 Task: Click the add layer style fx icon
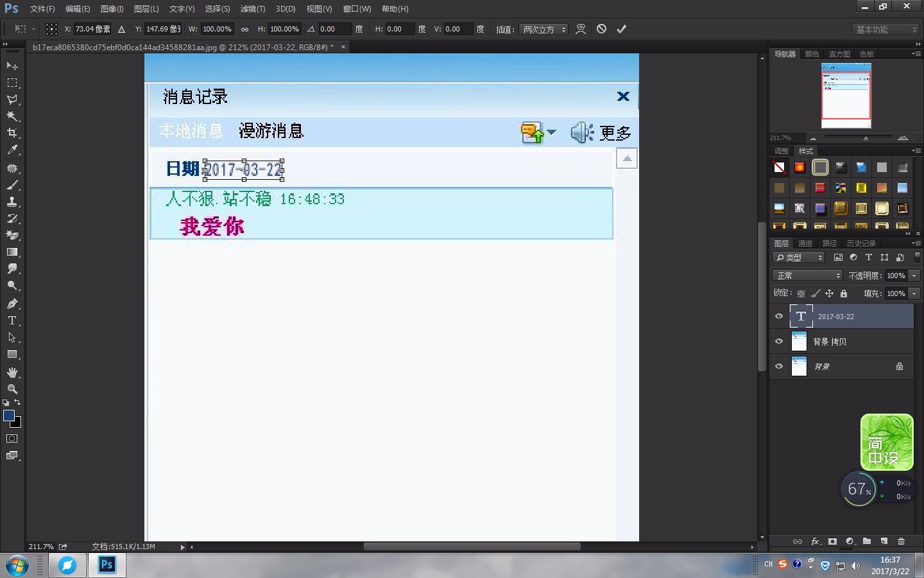tap(815, 541)
